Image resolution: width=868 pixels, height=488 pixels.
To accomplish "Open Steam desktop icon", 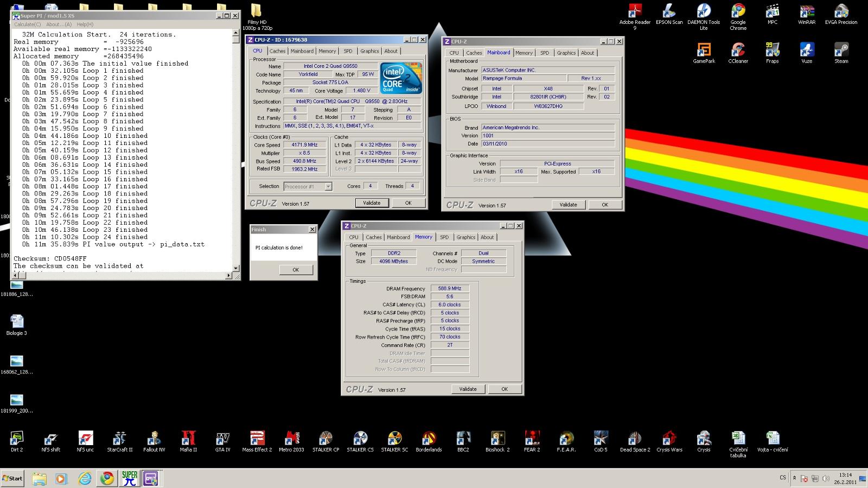I will [841, 53].
